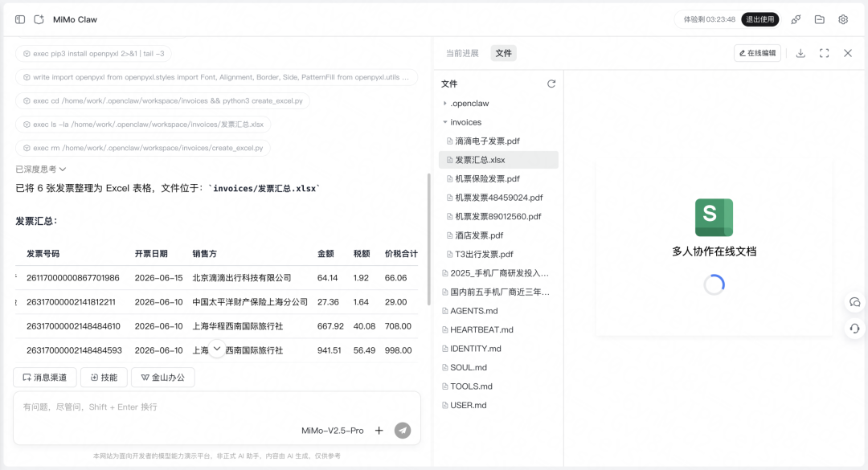Open 机票发票89012560.pdf file
The height and width of the screenshot is (470, 868).
498,216
